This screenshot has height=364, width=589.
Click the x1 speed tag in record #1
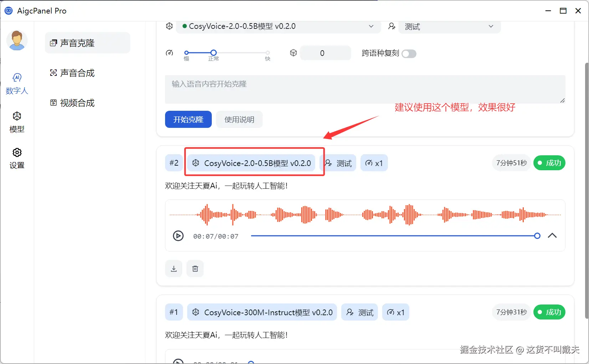click(396, 312)
